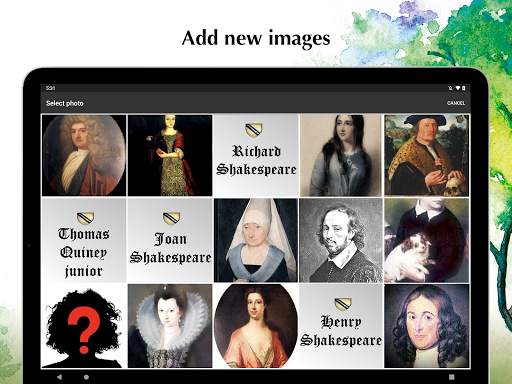Choose oval portrait of woman in pink dress
The height and width of the screenshot is (384, 512).
coord(256,326)
